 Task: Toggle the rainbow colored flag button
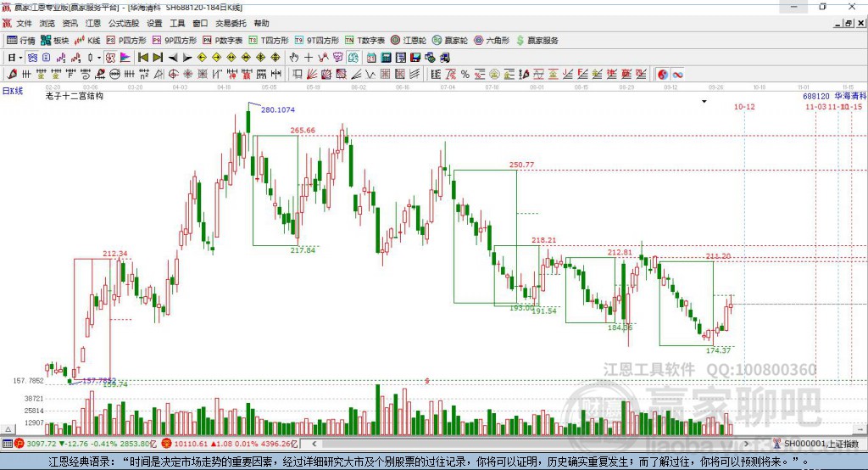[x=125, y=57]
